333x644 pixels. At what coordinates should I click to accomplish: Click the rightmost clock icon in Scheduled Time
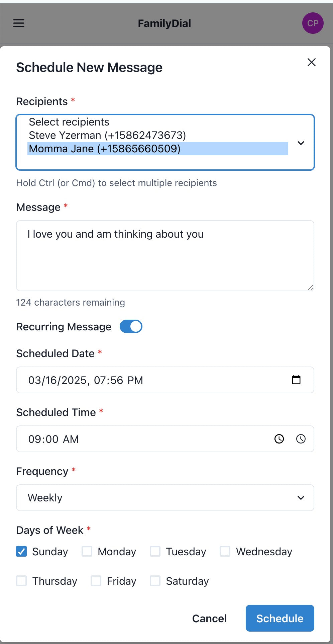[x=301, y=439]
